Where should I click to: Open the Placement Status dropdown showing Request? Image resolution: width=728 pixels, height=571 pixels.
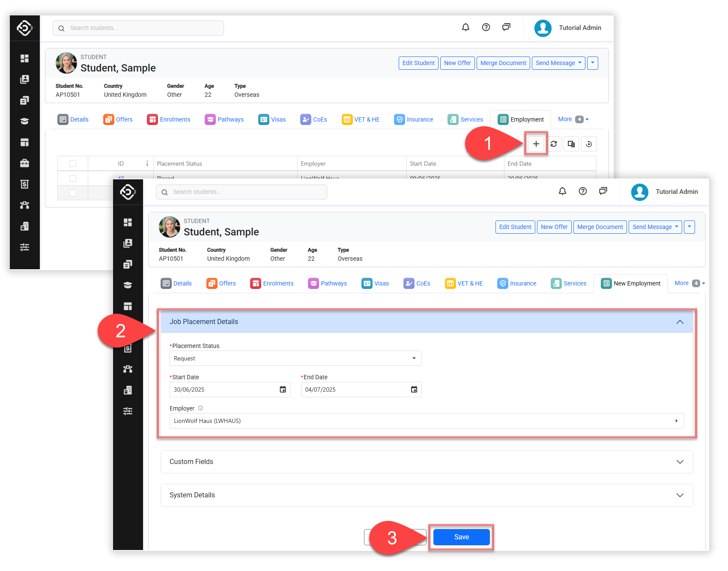pyautogui.click(x=295, y=358)
